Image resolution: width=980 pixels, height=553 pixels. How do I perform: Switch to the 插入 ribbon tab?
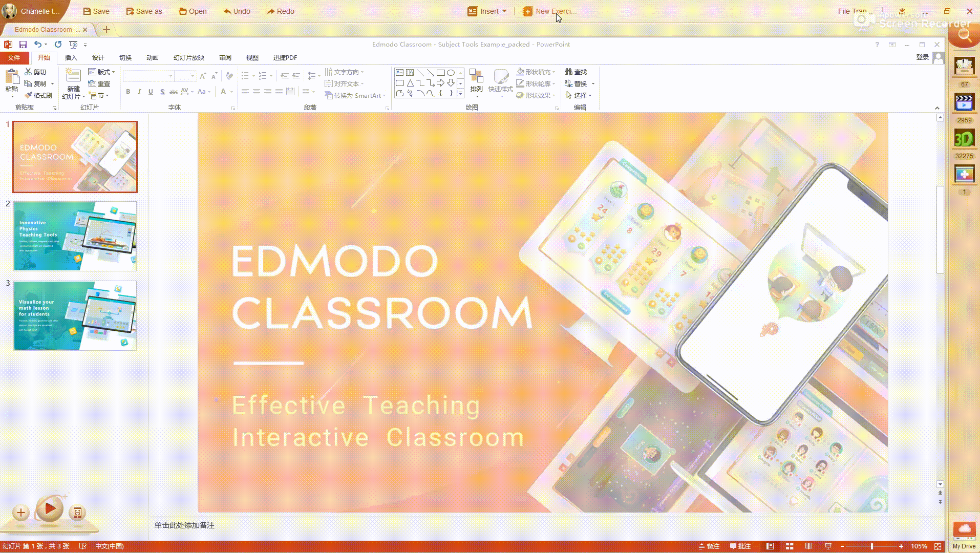click(71, 57)
